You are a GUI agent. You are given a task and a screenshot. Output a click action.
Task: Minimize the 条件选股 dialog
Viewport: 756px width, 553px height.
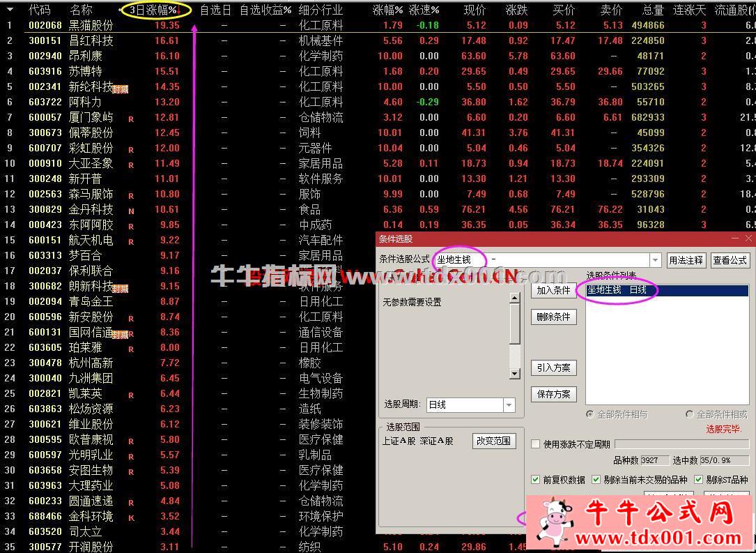coord(735,238)
